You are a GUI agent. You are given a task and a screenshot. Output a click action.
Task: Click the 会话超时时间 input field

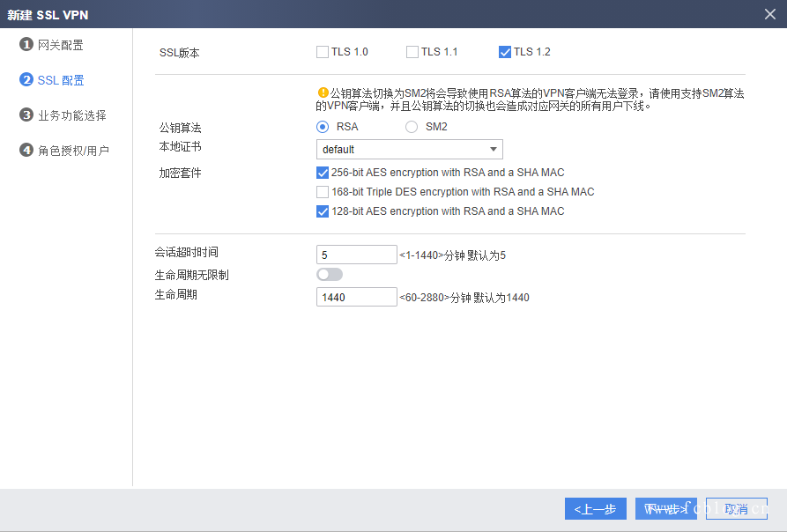pyautogui.click(x=356, y=255)
